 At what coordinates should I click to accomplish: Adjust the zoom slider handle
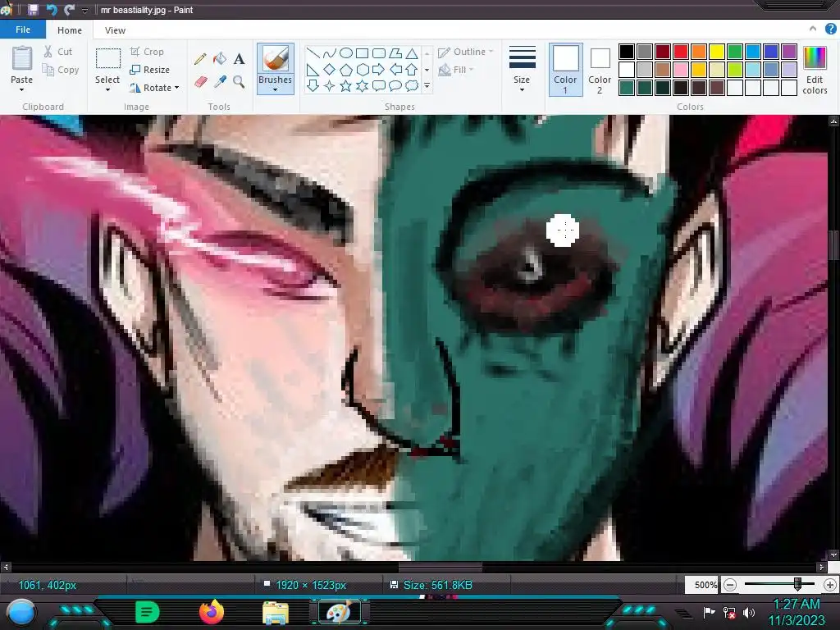click(797, 584)
